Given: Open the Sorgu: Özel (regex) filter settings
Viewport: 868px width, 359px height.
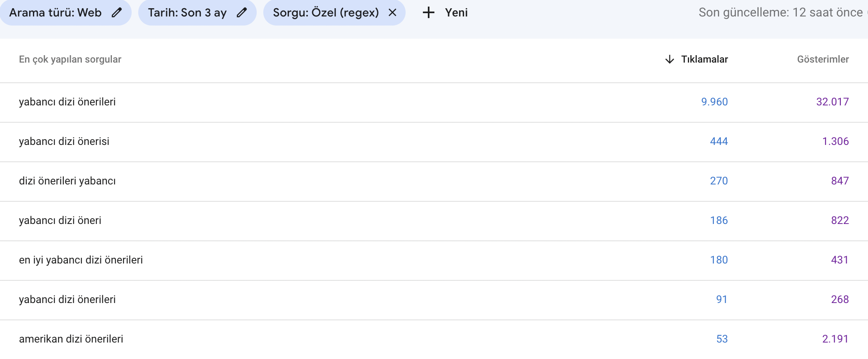Looking at the screenshot, I should 325,12.
